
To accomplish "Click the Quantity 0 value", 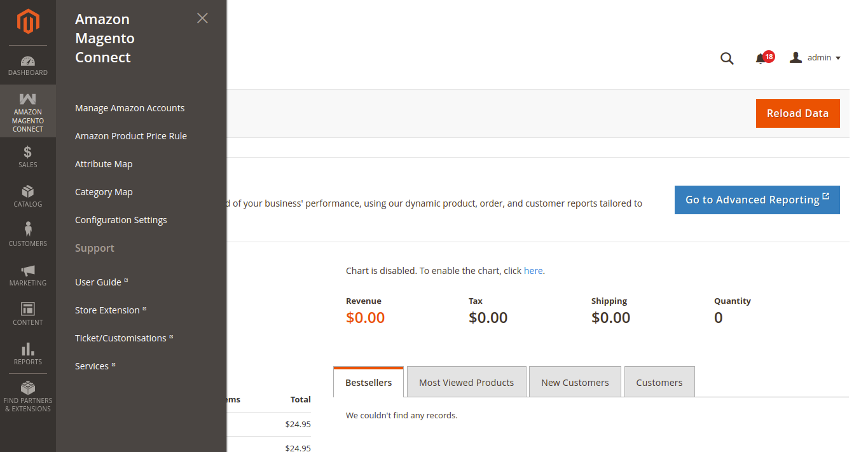I will point(718,318).
